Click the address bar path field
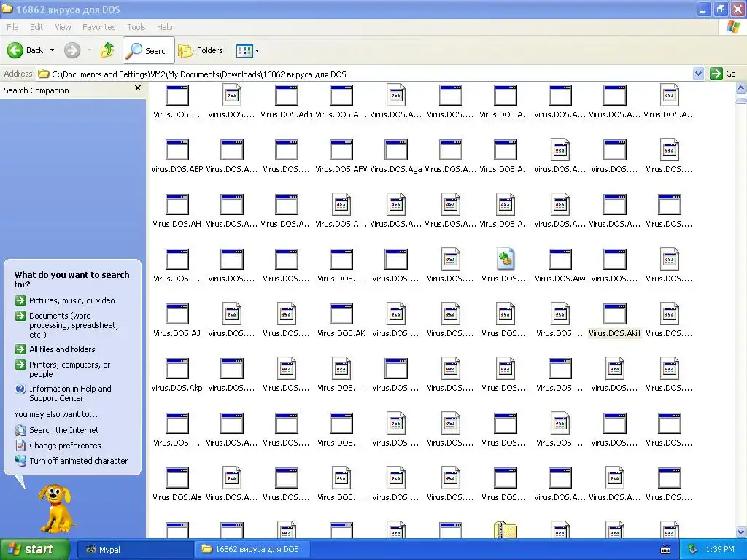Image resolution: width=747 pixels, height=560 pixels. [365, 74]
